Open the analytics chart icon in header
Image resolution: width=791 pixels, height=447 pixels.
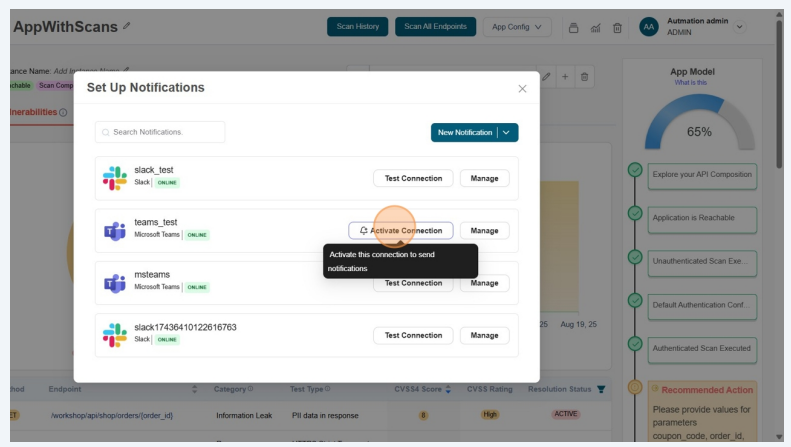[x=595, y=27]
